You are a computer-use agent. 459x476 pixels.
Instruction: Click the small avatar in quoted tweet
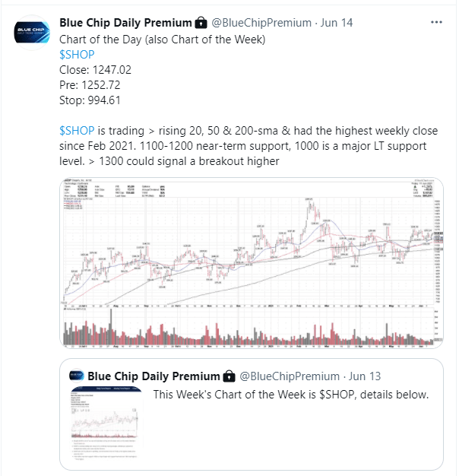tap(77, 375)
